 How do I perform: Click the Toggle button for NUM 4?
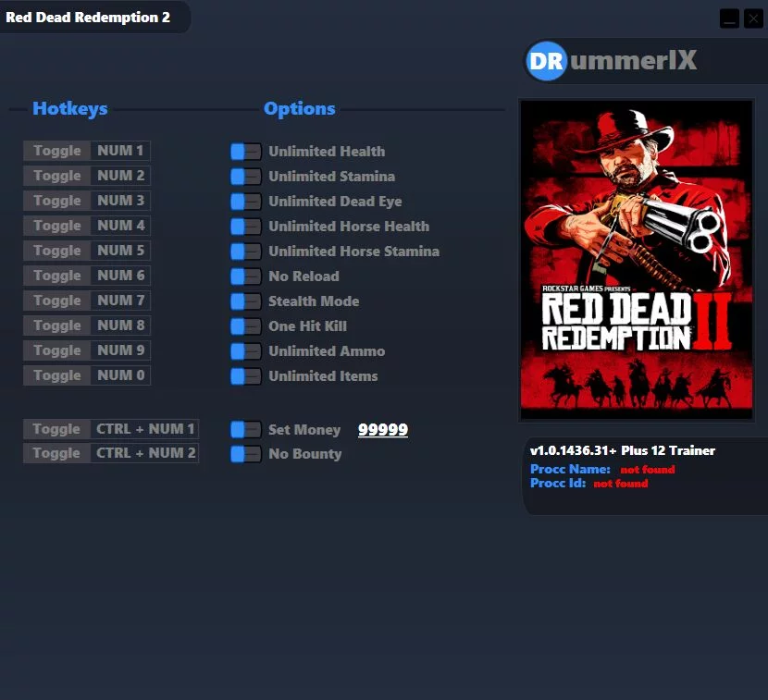point(56,226)
